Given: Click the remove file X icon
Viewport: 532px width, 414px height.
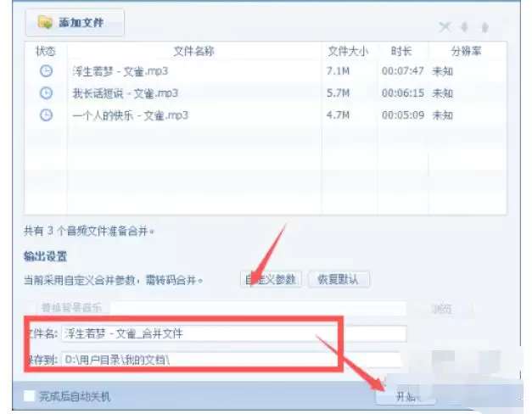Looking at the screenshot, I should click(445, 27).
